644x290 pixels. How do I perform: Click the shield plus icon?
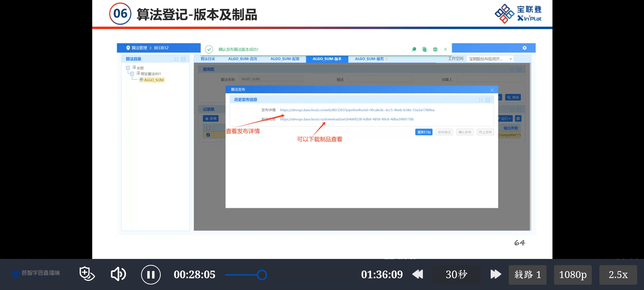pyautogui.click(x=87, y=274)
